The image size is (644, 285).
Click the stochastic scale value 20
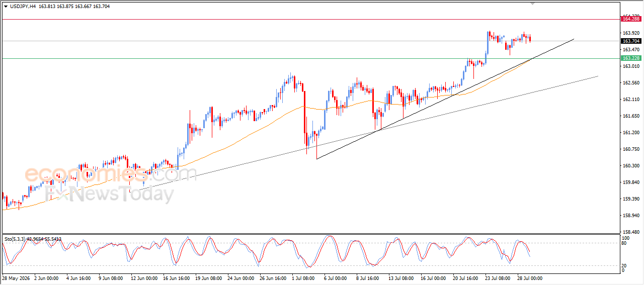pyautogui.click(x=625, y=265)
